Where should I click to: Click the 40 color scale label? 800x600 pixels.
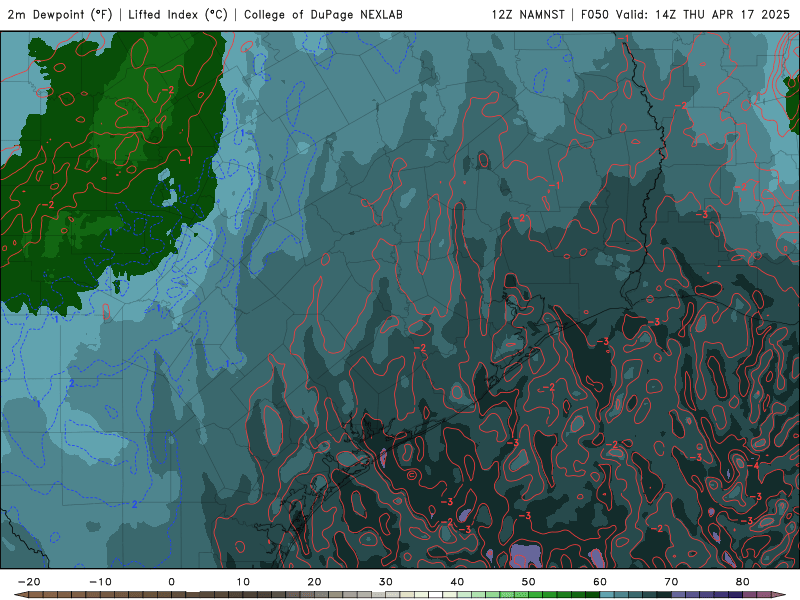[x=457, y=582]
